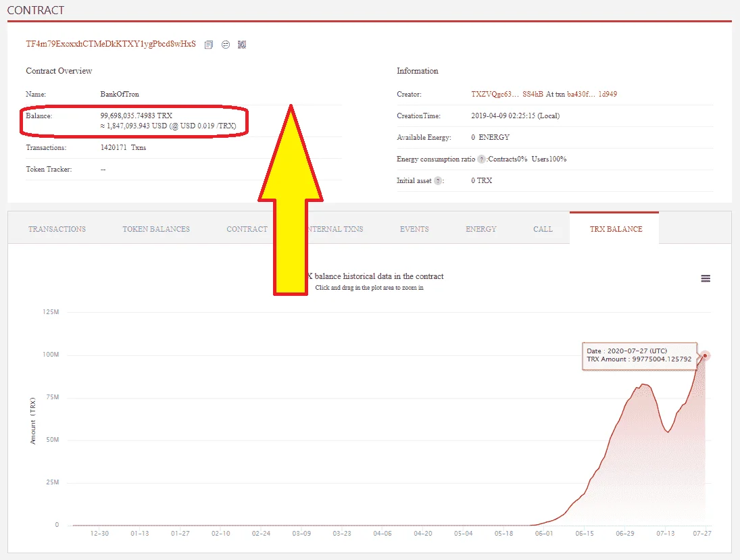Switch to the ENERGY tab

[x=481, y=229]
